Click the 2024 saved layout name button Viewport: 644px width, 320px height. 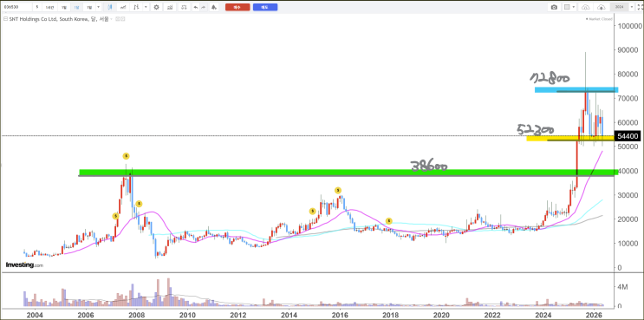tap(620, 7)
